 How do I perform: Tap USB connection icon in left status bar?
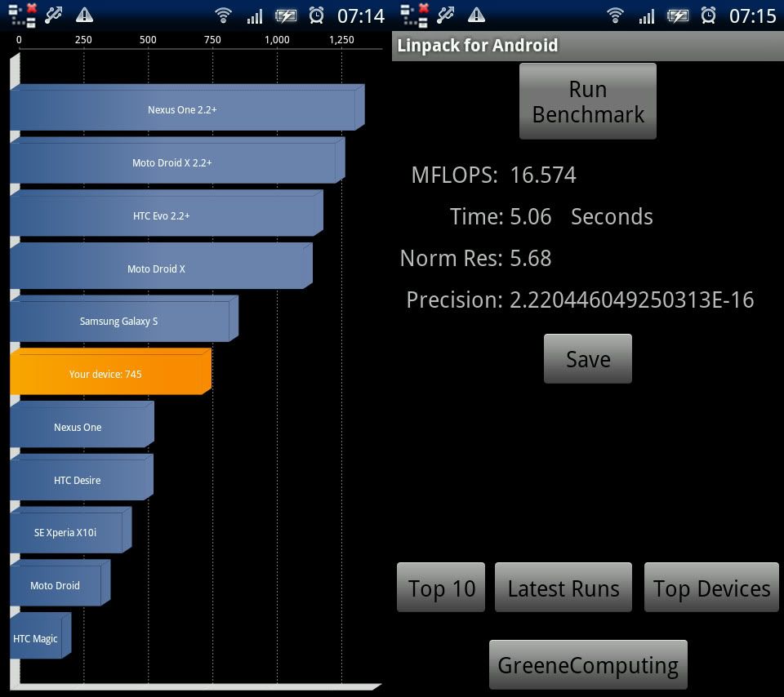[x=54, y=15]
